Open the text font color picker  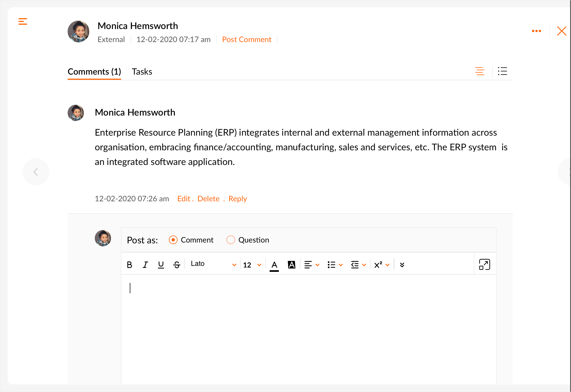274,265
